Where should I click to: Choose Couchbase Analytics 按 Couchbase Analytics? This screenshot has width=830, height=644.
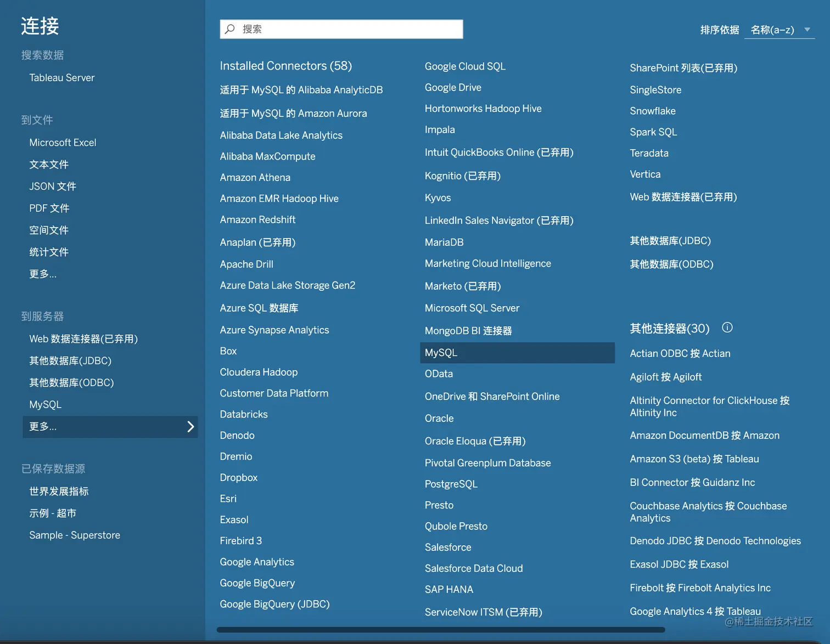click(x=708, y=512)
